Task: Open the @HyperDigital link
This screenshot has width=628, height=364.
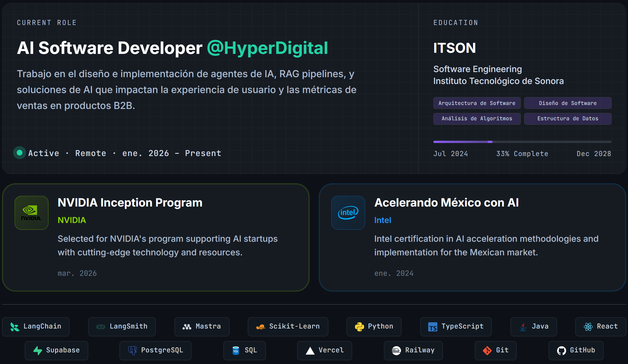Action: point(267,48)
